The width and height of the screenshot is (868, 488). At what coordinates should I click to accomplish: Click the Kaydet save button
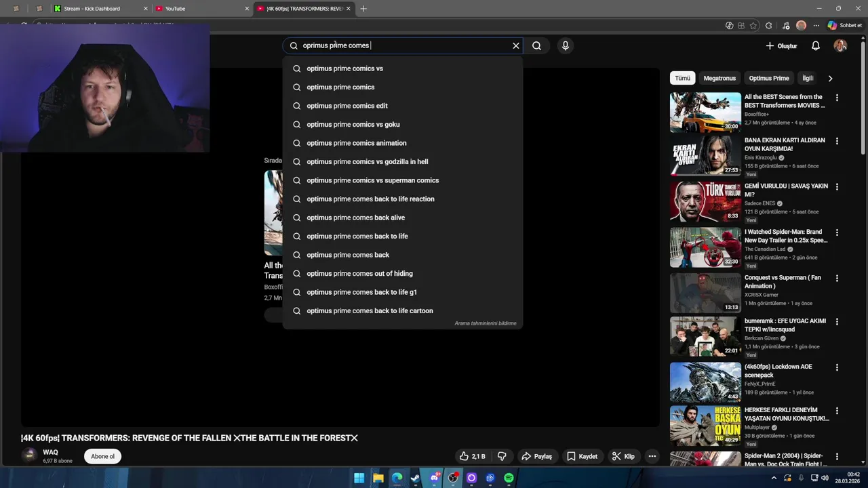pos(582,456)
